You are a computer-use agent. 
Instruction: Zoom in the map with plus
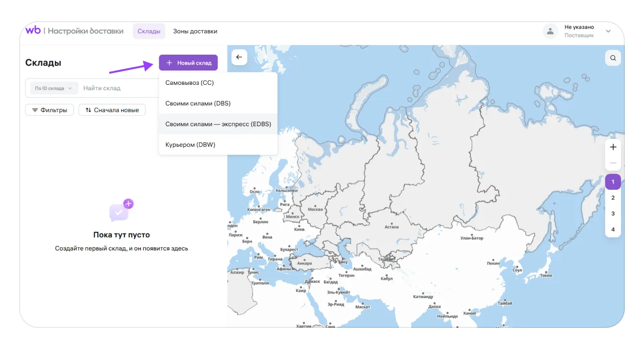click(x=613, y=147)
